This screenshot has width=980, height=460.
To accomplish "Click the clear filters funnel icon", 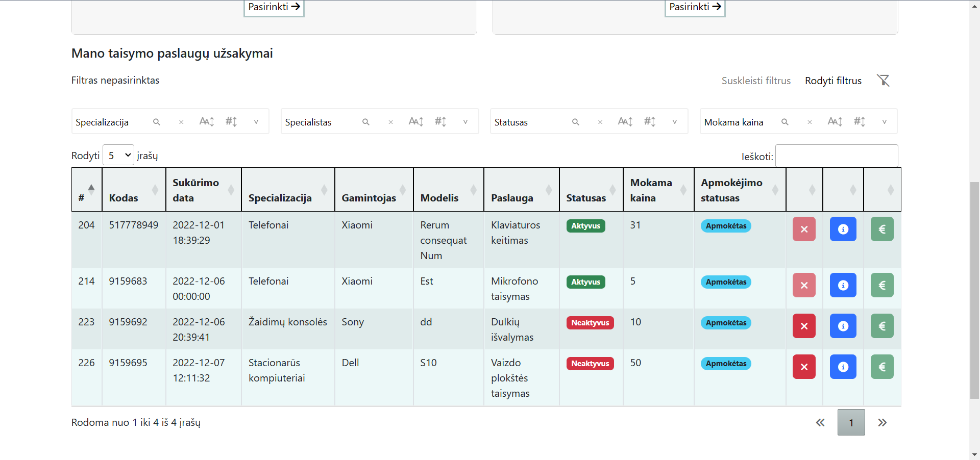I will pyautogui.click(x=883, y=81).
